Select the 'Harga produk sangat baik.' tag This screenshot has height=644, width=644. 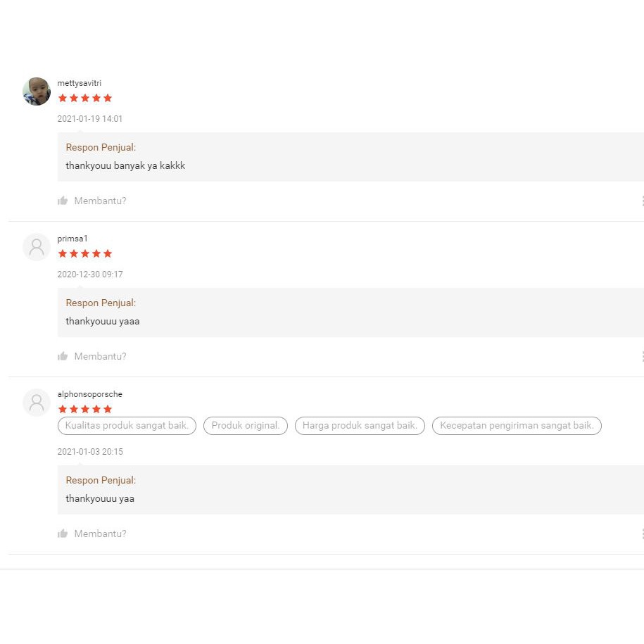360,425
